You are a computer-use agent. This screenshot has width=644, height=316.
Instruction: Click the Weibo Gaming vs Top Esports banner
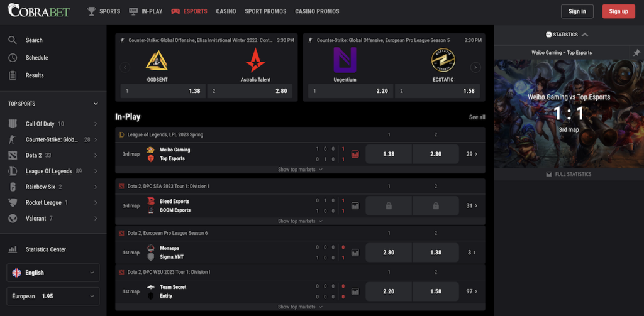tap(569, 114)
